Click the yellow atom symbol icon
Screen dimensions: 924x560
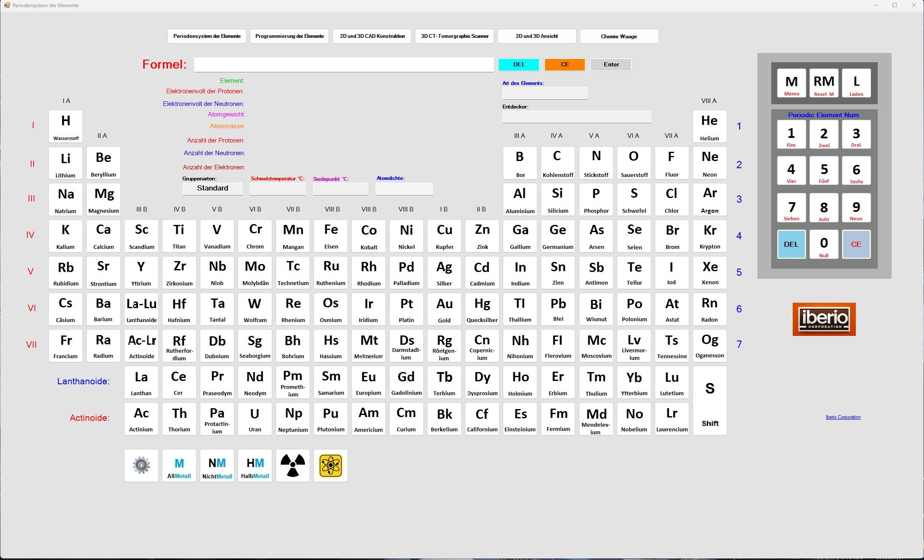tap(331, 465)
